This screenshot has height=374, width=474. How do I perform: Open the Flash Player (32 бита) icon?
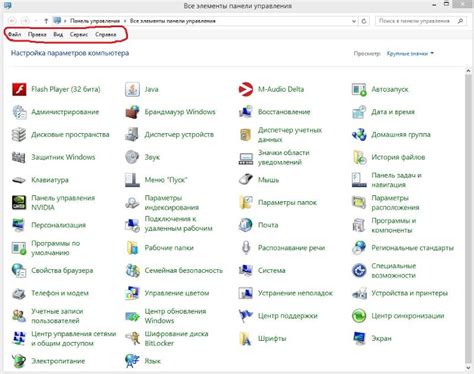19,89
